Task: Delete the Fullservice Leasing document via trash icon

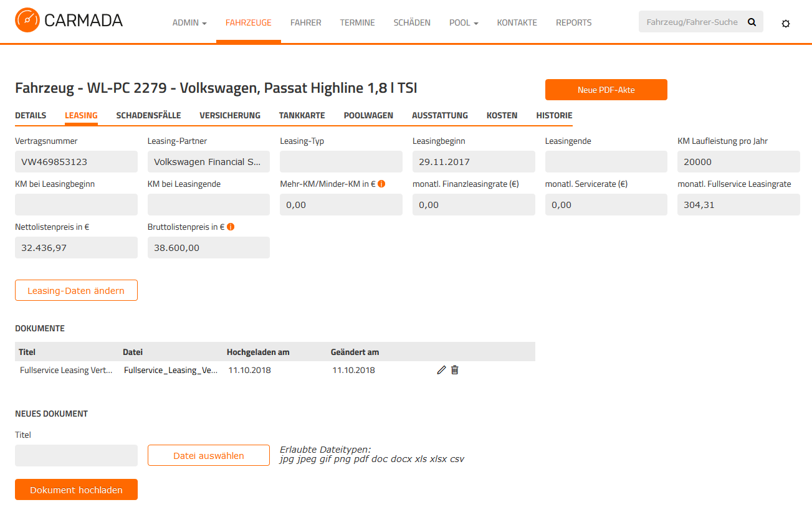Action: point(454,370)
